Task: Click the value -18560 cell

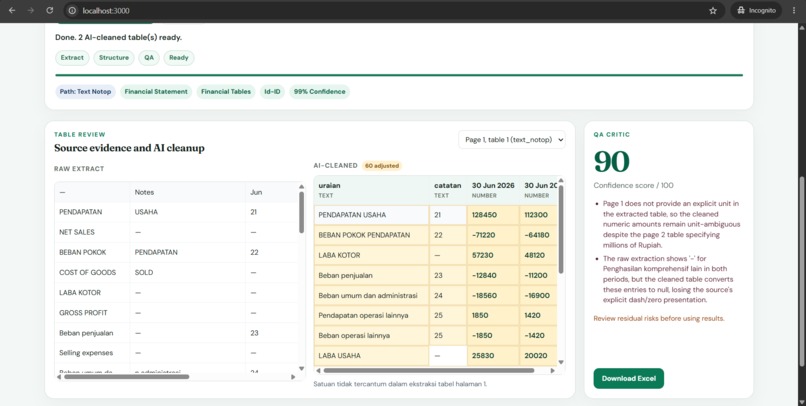Action: coord(493,296)
